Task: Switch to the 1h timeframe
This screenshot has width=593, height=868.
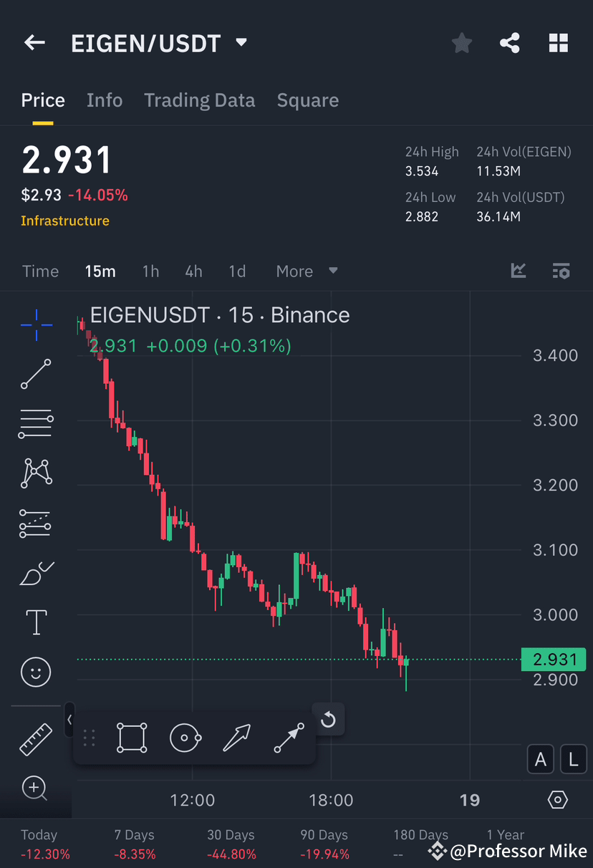Action: tap(150, 271)
